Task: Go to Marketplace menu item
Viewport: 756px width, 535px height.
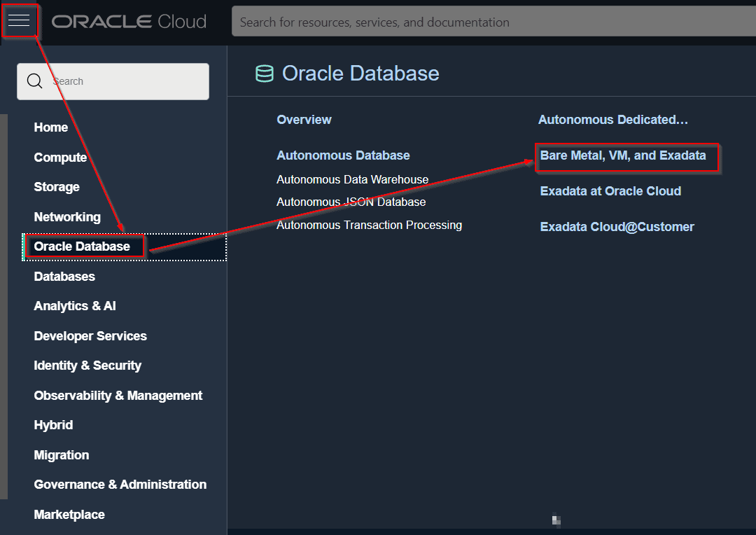Action: click(x=69, y=515)
